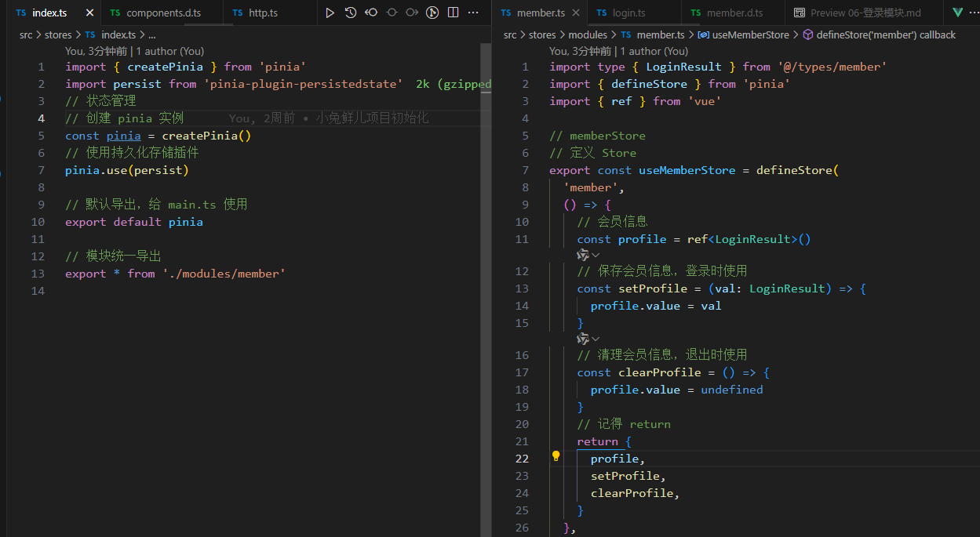
Task: Click AI sparkle icon below line 15
Action: (x=582, y=339)
